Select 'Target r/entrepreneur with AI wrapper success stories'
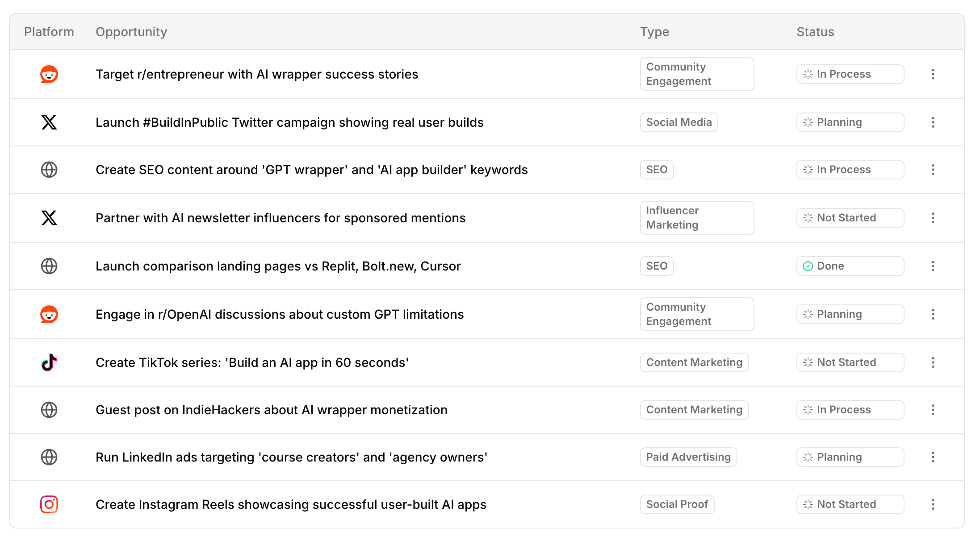Viewport: 980px width, 541px height. (257, 74)
